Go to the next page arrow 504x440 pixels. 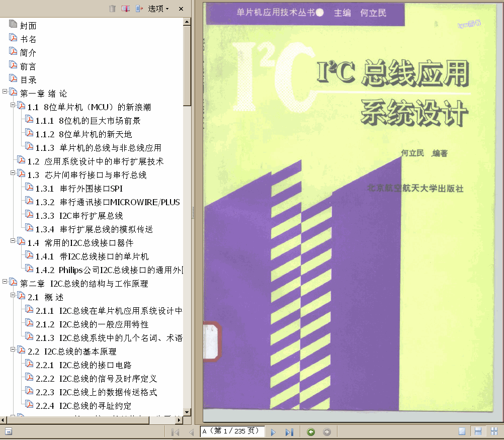pyautogui.click(x=273, y=431)
